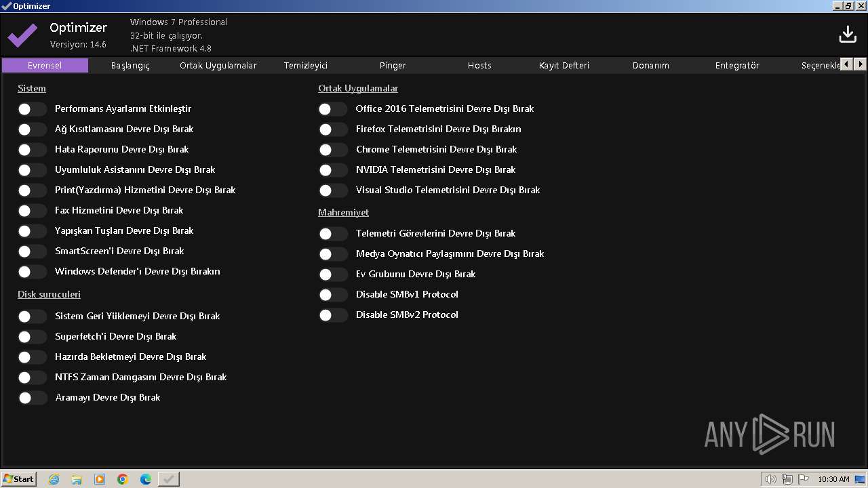Toggle SmartScreen'i Devre Dışı Bırak
868x488 pixels.
(32, 251)
